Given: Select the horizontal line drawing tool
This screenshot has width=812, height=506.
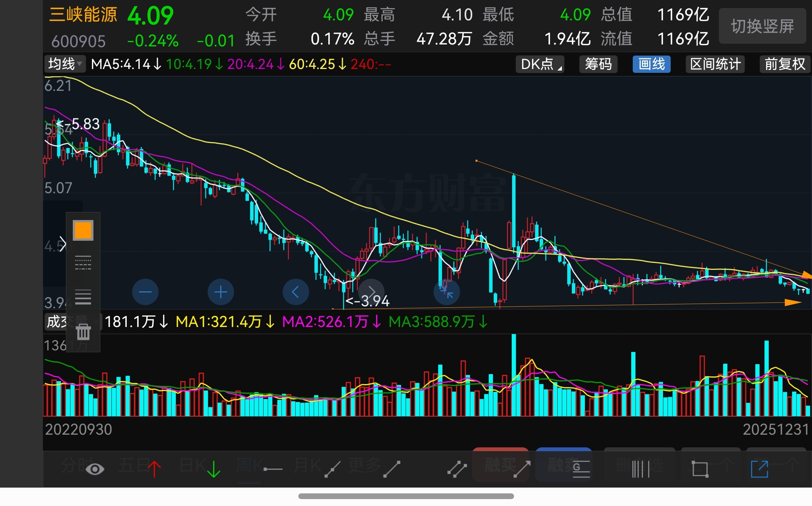Looking at the screenshot, I should pos(273,469).
